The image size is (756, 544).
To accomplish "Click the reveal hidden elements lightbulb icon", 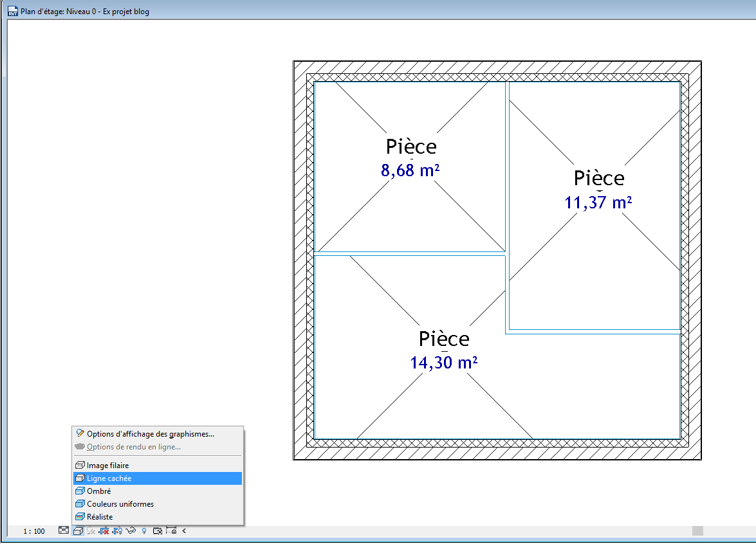I will 143,531.
